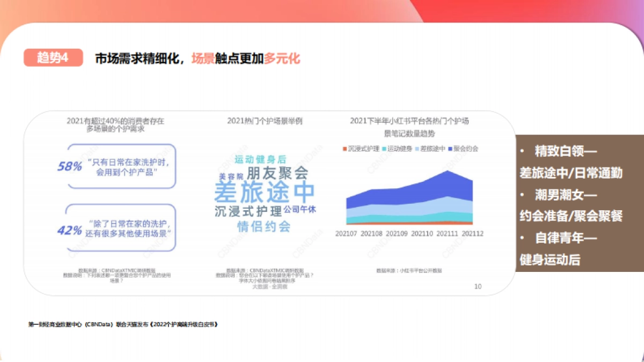This screenshot has width=644, height=362.
Task: Click the 沉浸式护理 keyword
Action: [x=248, y=210]
